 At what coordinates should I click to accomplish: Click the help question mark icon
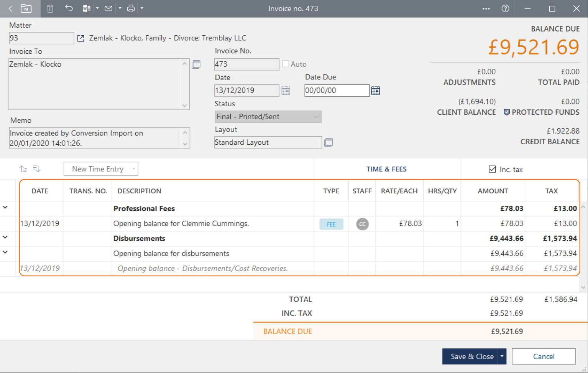(505, 8)
